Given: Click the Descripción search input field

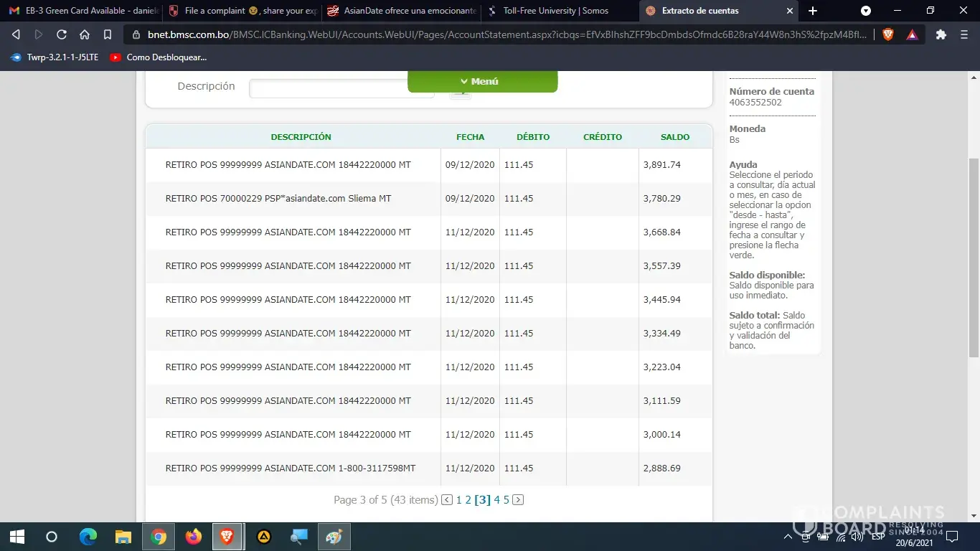Looking at the screenshot, I should coord(341,88).
